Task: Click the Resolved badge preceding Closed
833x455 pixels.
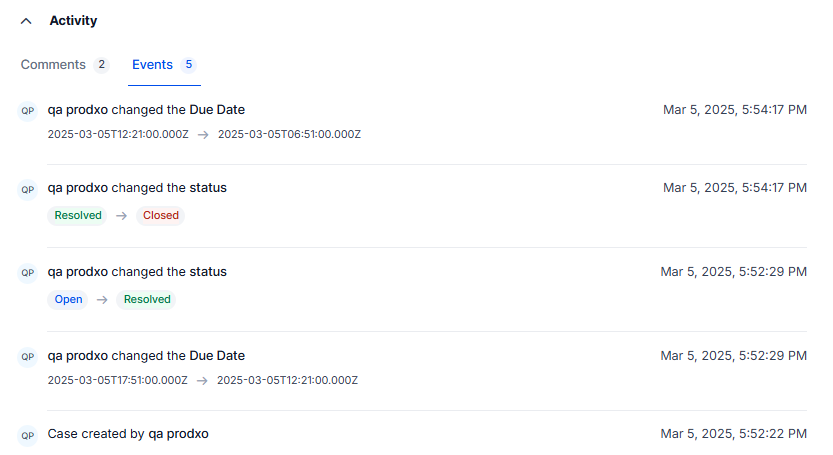Action: [x=76, y=216]
